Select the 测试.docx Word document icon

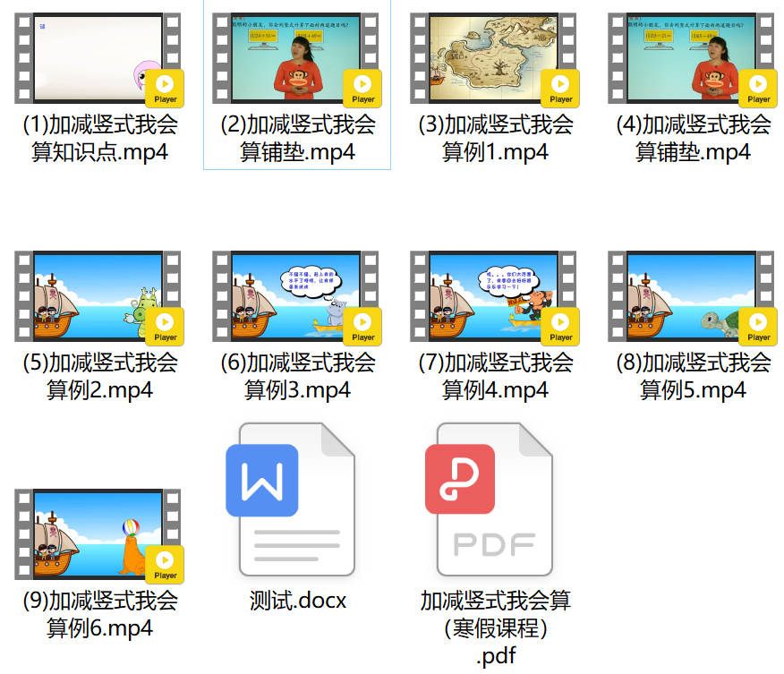point(296,499)
